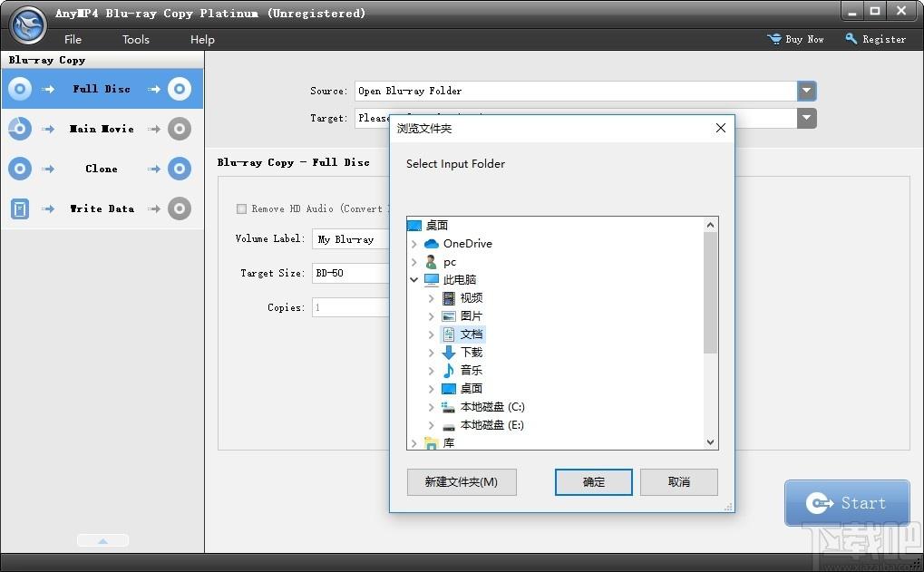Open the Tools menu
Viewport: 924px width, 572px height.
[135, 40]
